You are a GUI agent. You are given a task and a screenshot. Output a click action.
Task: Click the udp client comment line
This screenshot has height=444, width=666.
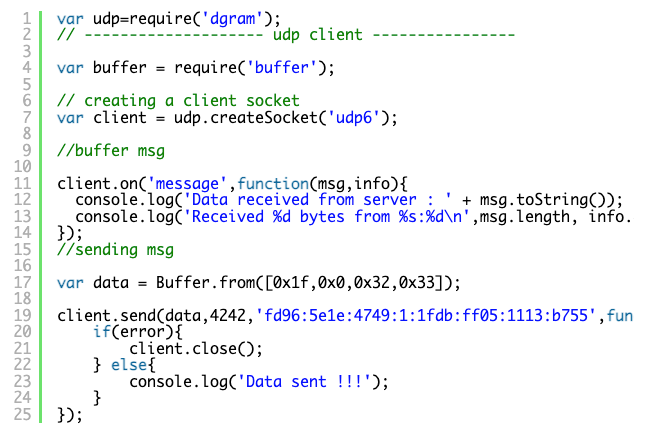pyautogui.click(x=286, y=35)
